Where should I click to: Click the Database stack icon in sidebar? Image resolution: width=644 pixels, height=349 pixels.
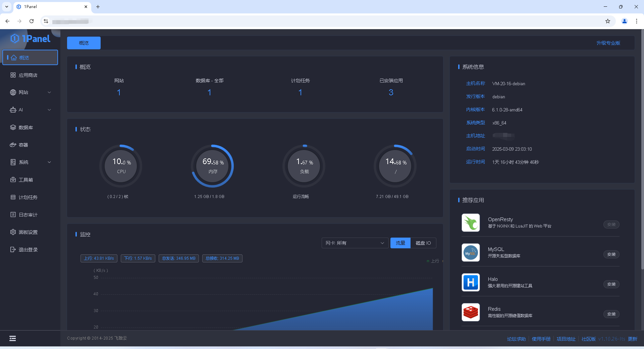(x=13, y=128)
